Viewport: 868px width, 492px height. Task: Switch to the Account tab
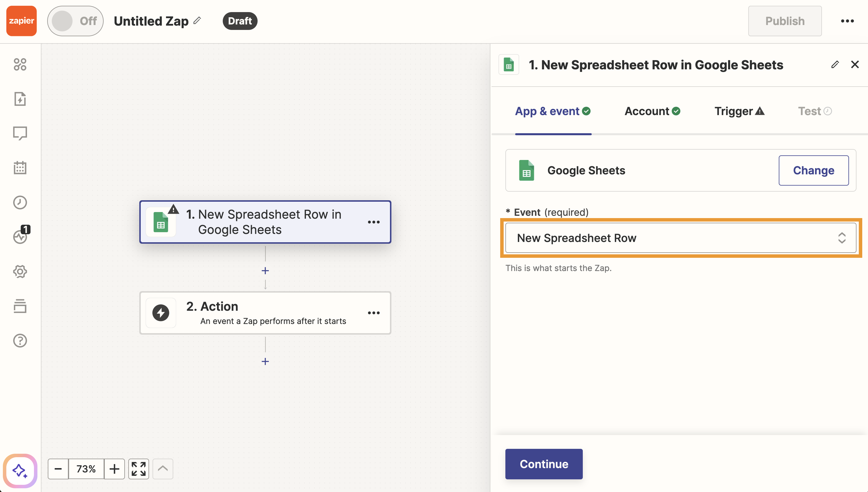(x=652, y=111)
